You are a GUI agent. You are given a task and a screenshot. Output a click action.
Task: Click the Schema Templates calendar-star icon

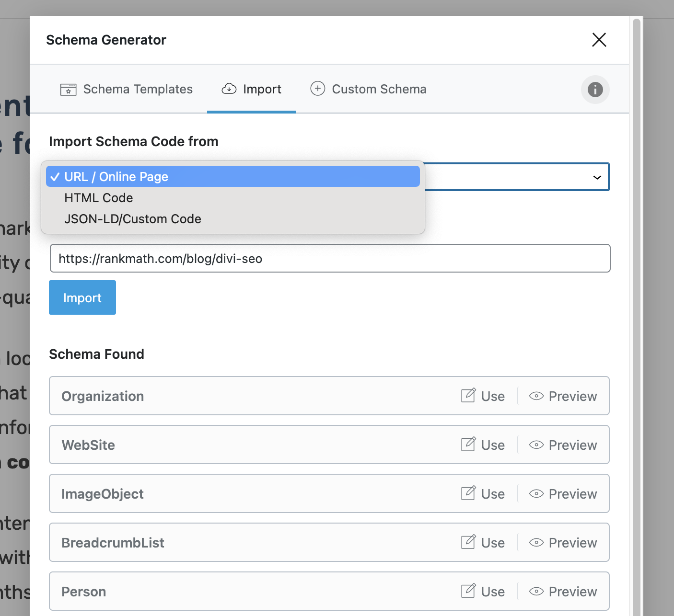coord(68,90)
